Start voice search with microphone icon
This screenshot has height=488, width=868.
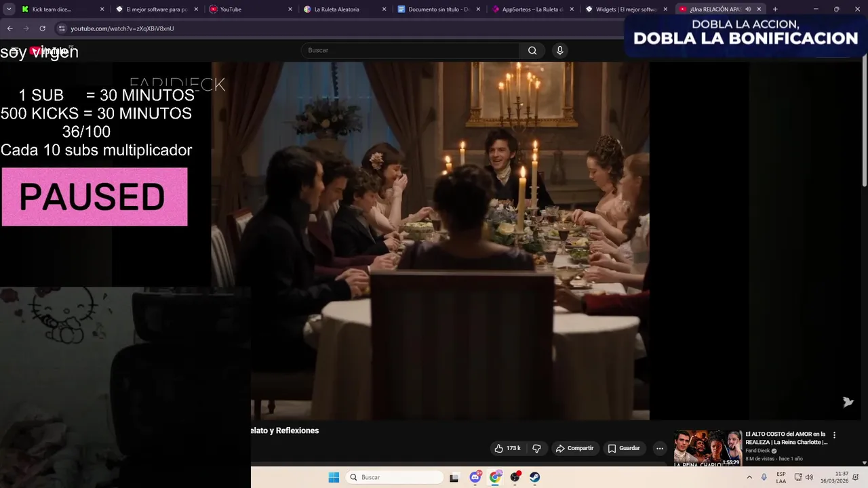coord(559,50)
